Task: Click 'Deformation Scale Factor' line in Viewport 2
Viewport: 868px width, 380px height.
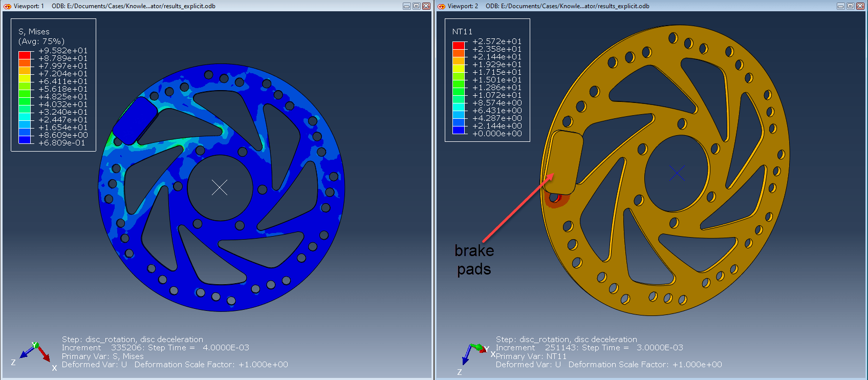Action: coord(609,365)
